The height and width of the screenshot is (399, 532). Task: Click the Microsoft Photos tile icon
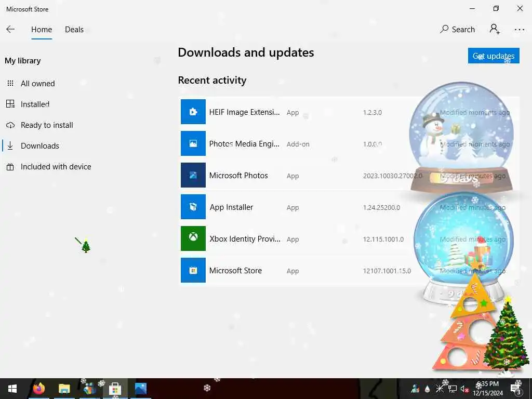click(x=193, y=175)
